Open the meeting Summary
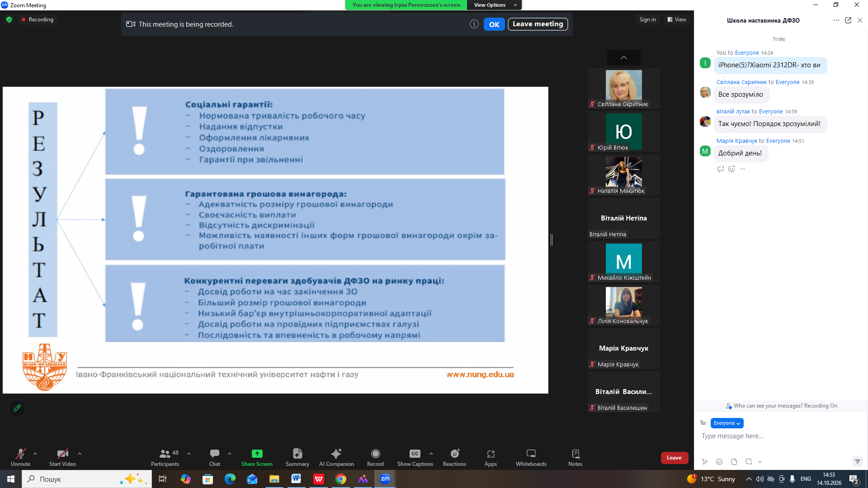 pyautogui.click(x=297, y=457)
